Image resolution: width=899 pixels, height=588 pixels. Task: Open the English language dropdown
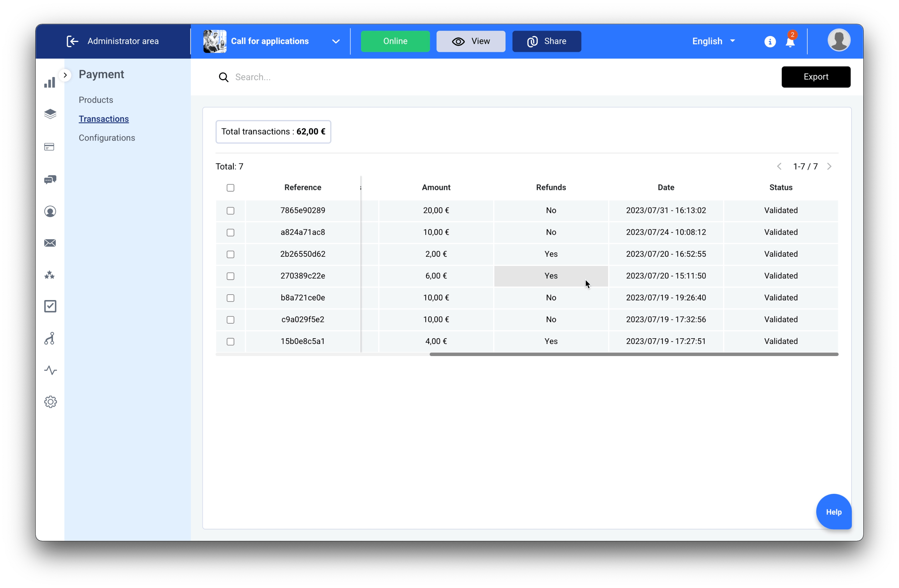(713, 41)
